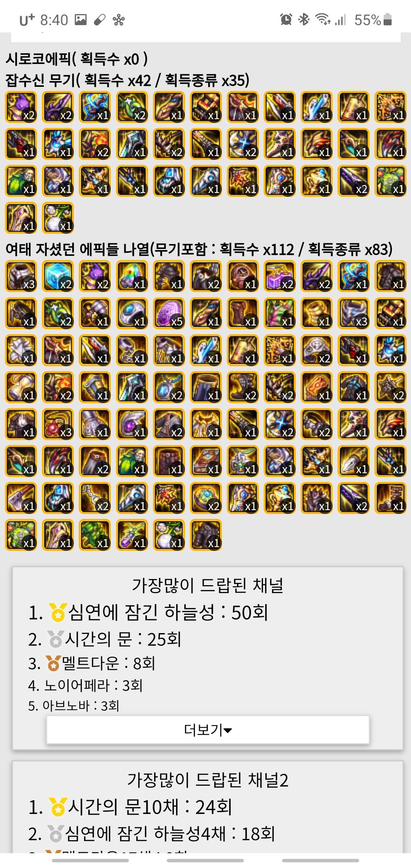
Task: Select the red orb necklace item x3
Action: [x=58, y=424]
